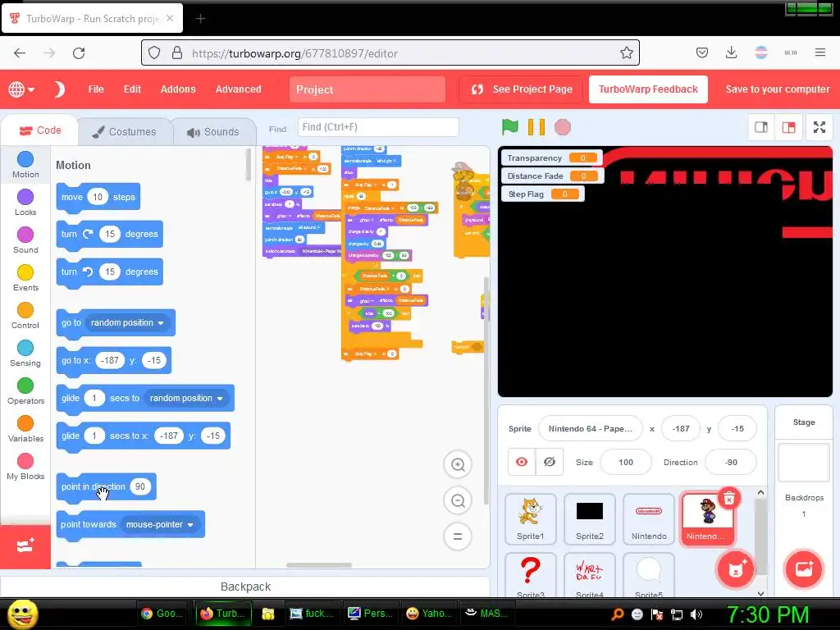Image resolution: width=840 pixels, height=630 pixels.
Task: Expand the Backpack panel
Action: point(245,587)
